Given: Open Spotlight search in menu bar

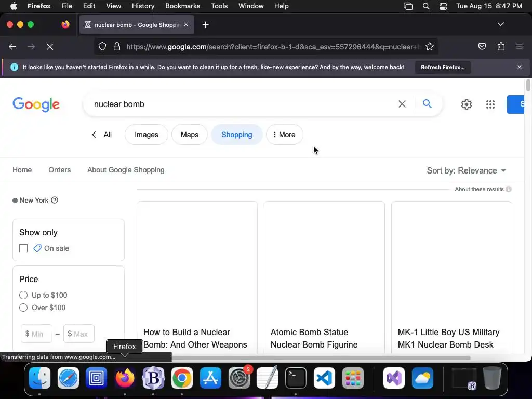Looking at the screenshot, I should (x=426, y=6).
